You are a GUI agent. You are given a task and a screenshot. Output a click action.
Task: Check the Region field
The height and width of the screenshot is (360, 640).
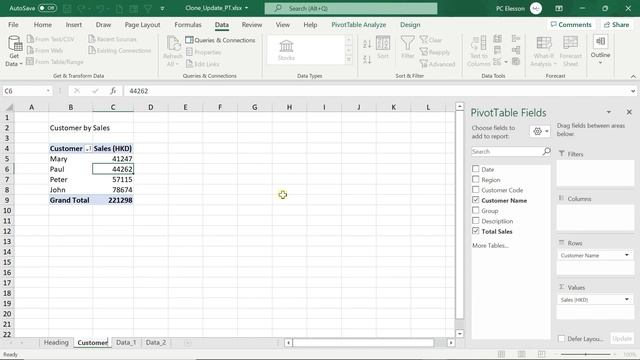tap(476, 179)
